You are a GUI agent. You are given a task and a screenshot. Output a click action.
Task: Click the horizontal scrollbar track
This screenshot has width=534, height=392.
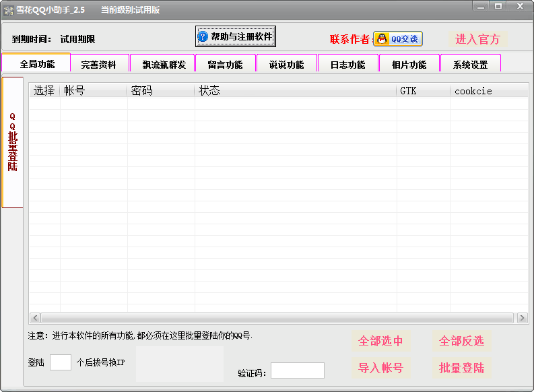point(277,318)
